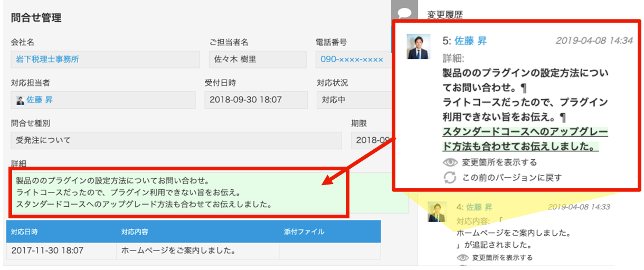Click small user icon beside 対応担当者 name
The height and width of the screenshot is (270, 644).
pyautogui.click(x=20, y=100)
